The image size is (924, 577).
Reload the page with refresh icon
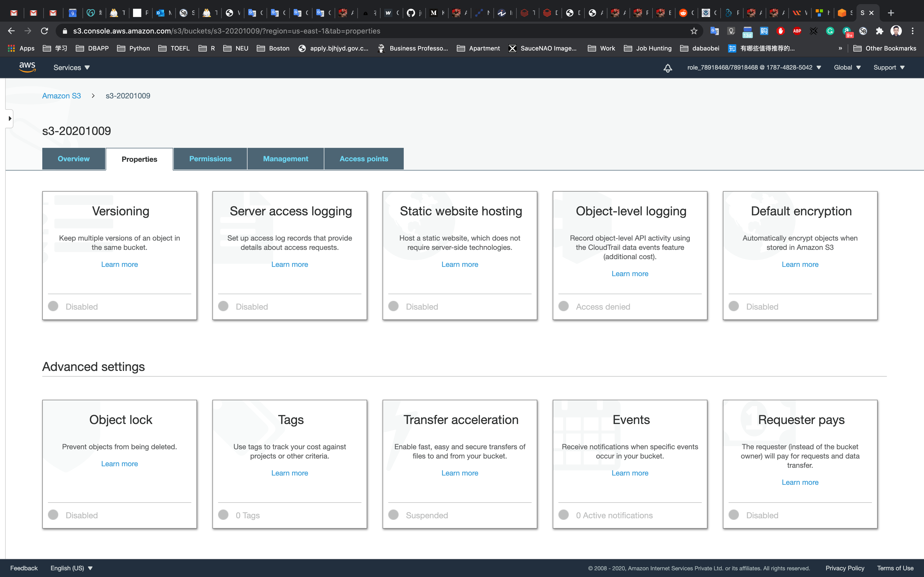[x=45, y=31]
